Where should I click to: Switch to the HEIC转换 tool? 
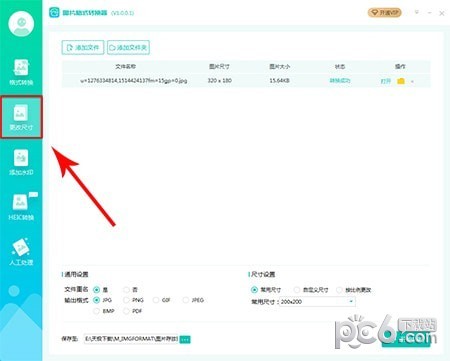tap(21, 207)
